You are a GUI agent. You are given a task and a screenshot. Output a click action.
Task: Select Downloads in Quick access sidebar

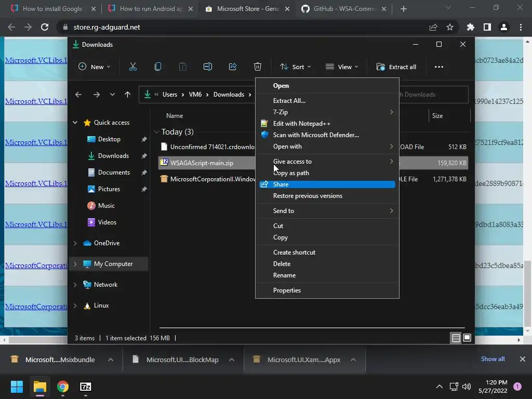coord(113,156)
